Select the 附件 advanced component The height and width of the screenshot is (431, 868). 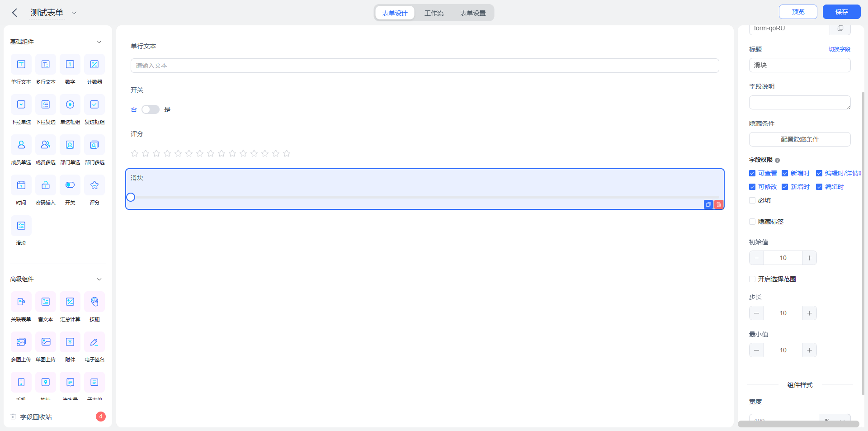pos(70,342)
